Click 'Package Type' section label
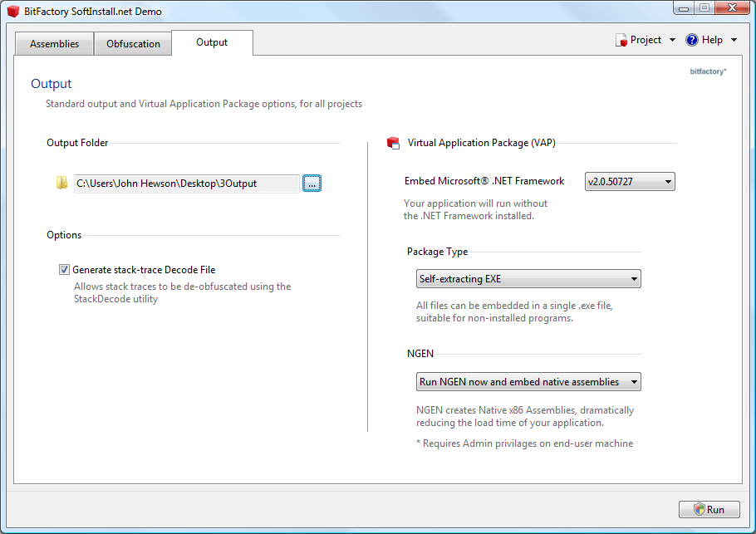Viewport: 756px width, 534px height. (437, 252)
